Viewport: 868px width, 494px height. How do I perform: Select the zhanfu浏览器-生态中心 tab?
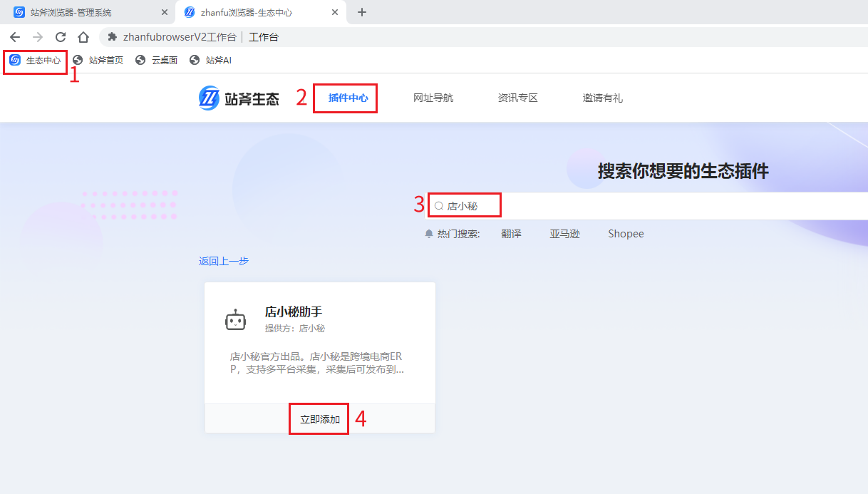coord(260,13)
